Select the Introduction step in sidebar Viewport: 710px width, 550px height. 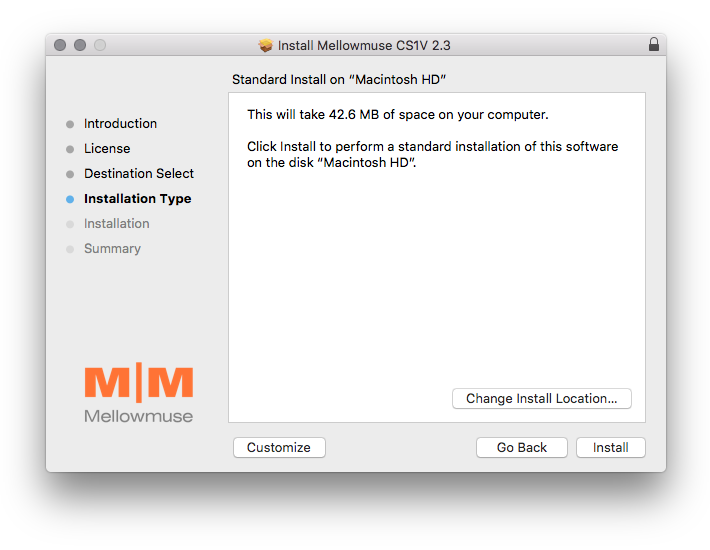120,124
